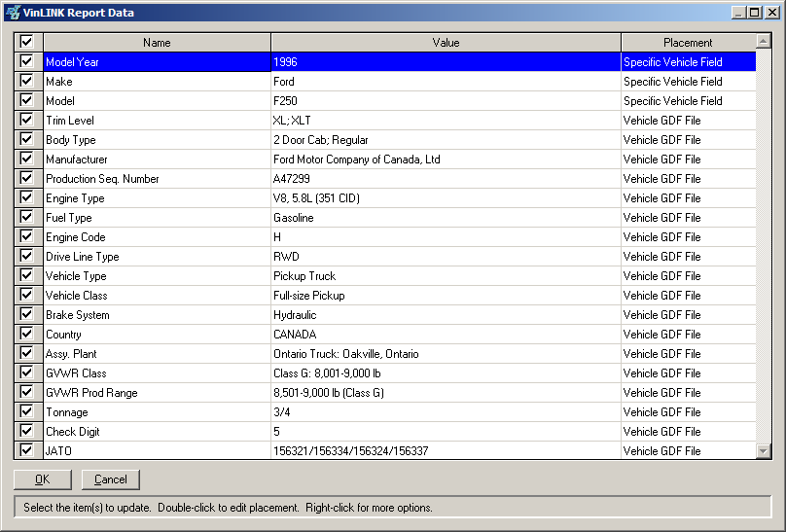The width and height of the screenshot is (786, 532).
Task: Maximize the VinLINK Report Data window
Action: point(755,13)
